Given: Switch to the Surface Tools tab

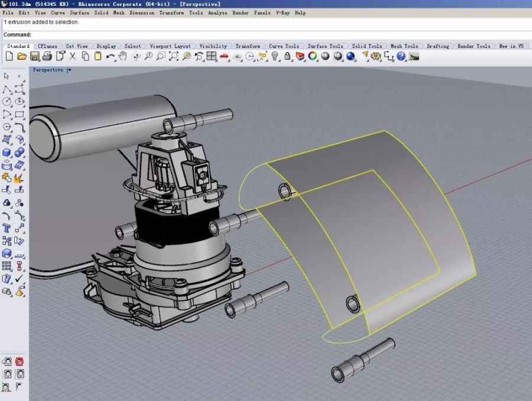Looking at the screenshot, I should (325, 46).
